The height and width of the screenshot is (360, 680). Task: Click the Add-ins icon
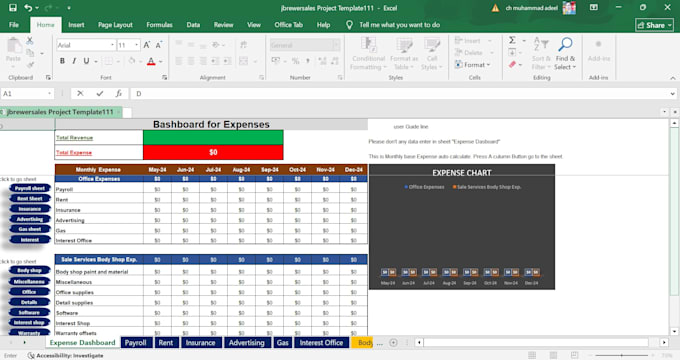point(598,45)
